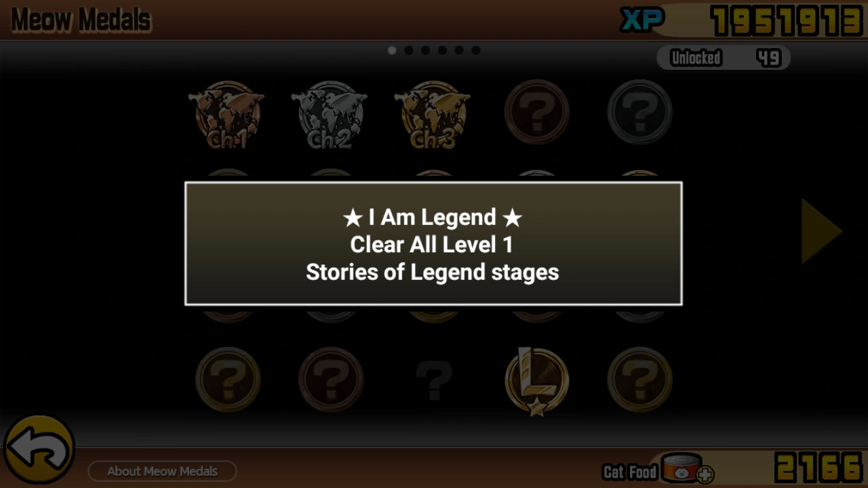
Task: Select the Ch.2 silver world medal
Action: (x=330, y=114)
